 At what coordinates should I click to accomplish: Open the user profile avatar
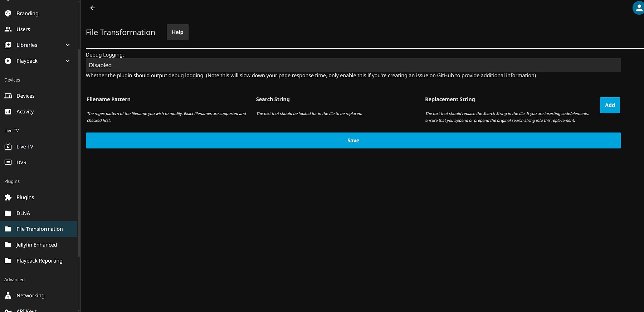tap(639, 8)
